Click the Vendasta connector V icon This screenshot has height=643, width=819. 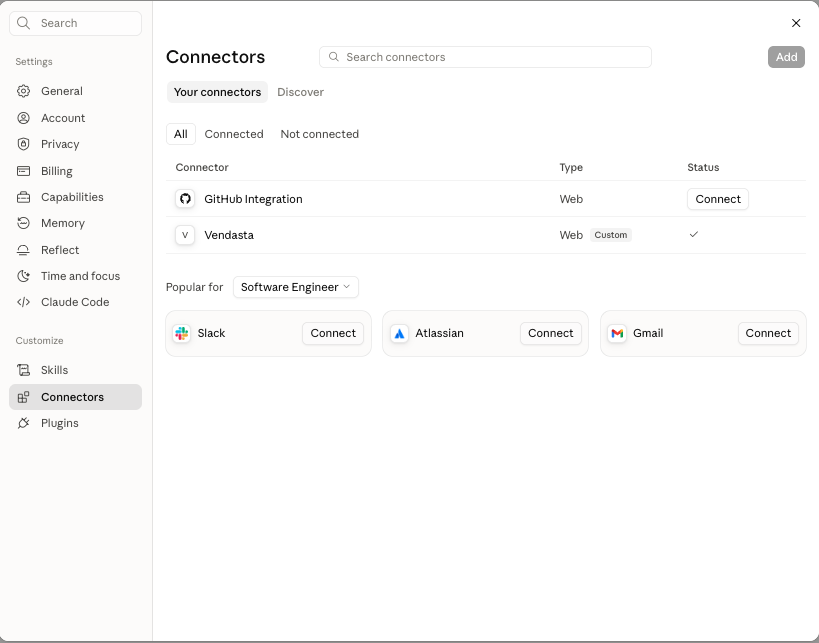tap(185, 235)
